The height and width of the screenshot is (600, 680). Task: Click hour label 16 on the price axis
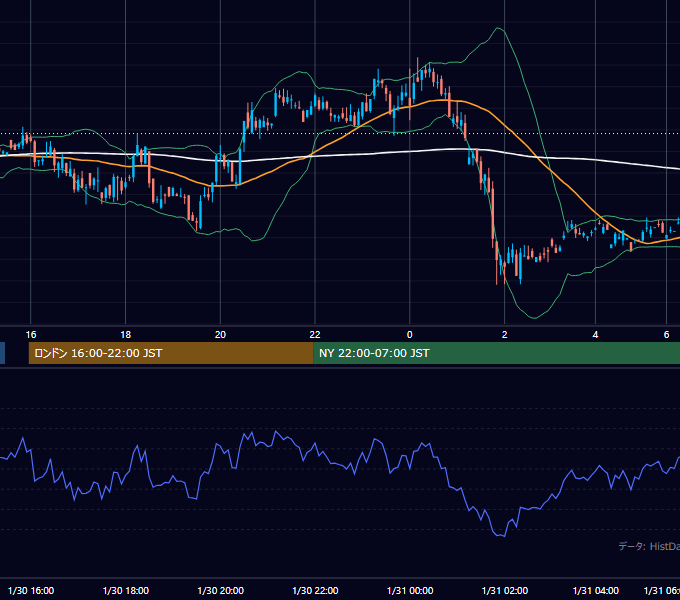click(x=31, y=335)
